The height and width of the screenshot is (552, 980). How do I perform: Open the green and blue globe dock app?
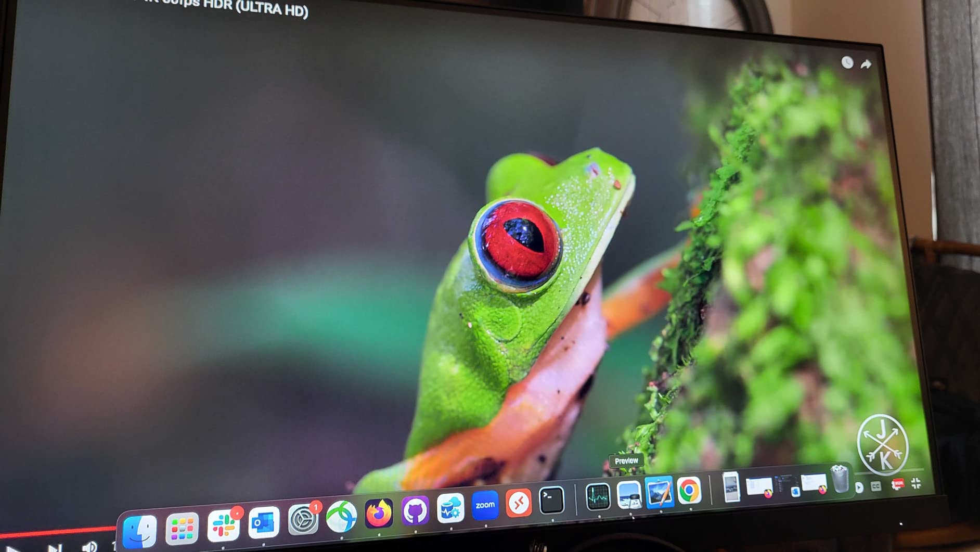point(341,516)
